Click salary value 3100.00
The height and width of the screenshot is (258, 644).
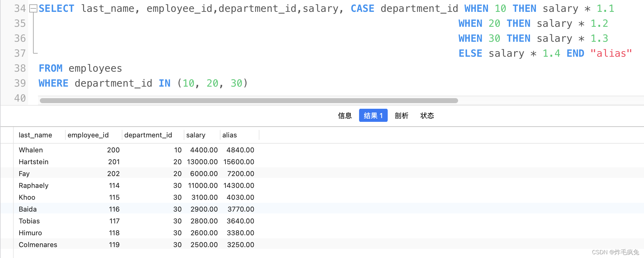205,197
